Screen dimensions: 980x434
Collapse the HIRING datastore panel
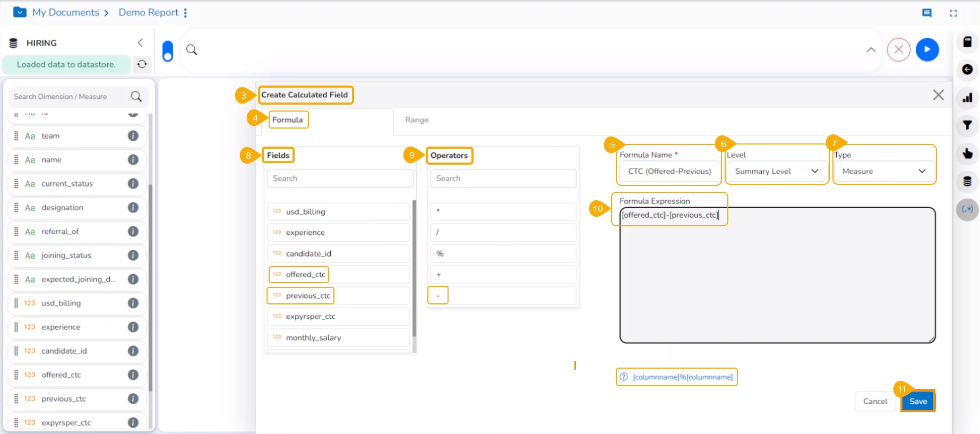coord(140,42)
